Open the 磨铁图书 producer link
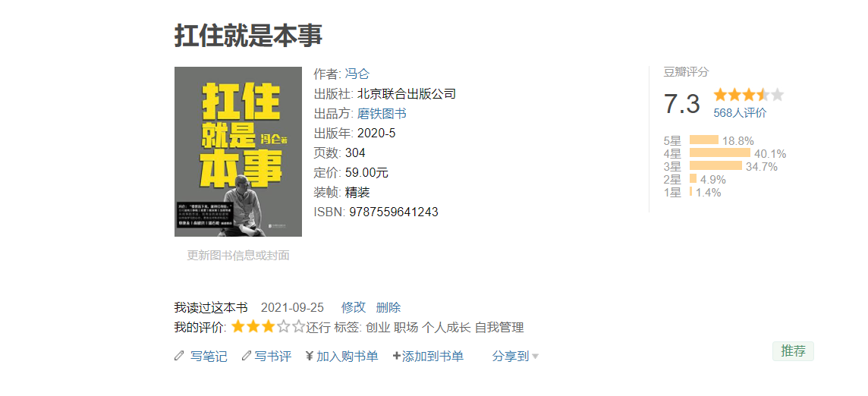 (x=382, y=114)
